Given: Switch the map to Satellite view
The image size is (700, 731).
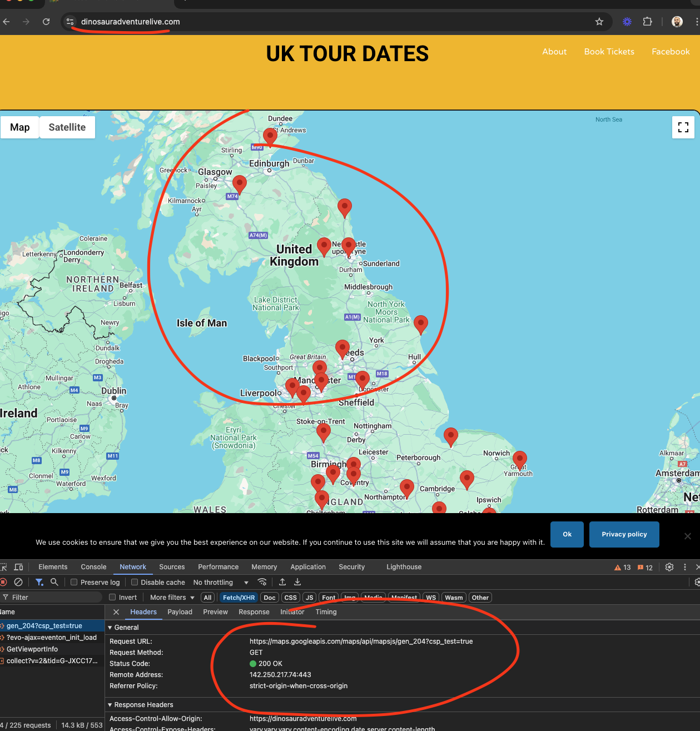Looking at the screenshot, I should pos(67,127).
